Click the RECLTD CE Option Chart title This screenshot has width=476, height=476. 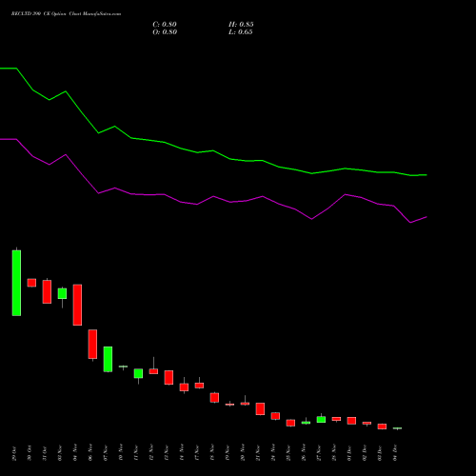[x=66, y=14]
